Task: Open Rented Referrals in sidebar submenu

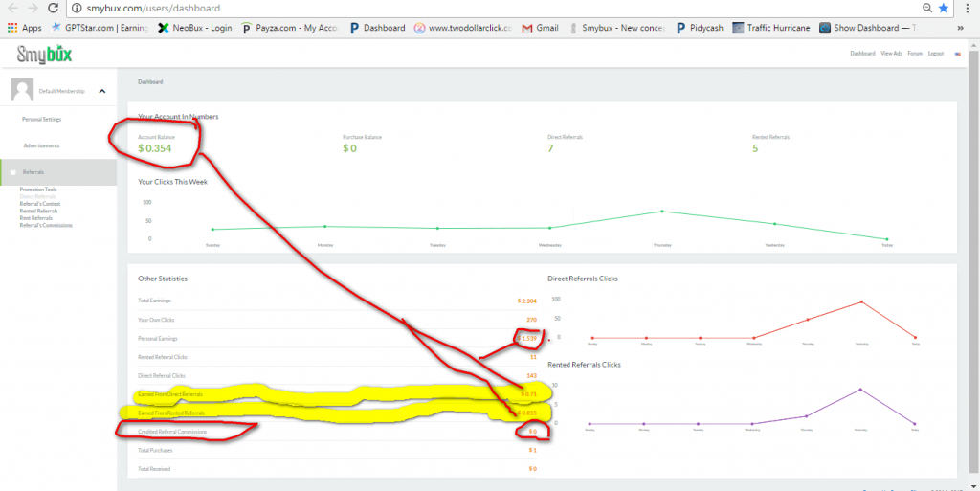Action: (36, 211)
